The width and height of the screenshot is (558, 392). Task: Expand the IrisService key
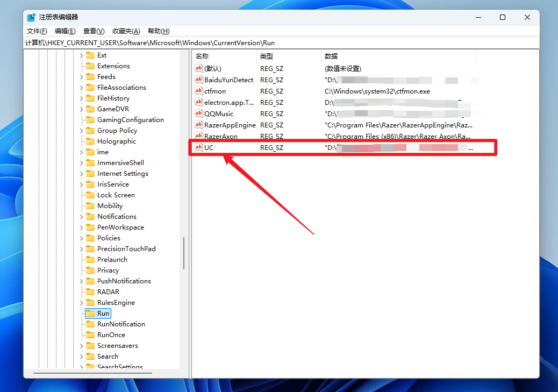click(x=82, y=184)
